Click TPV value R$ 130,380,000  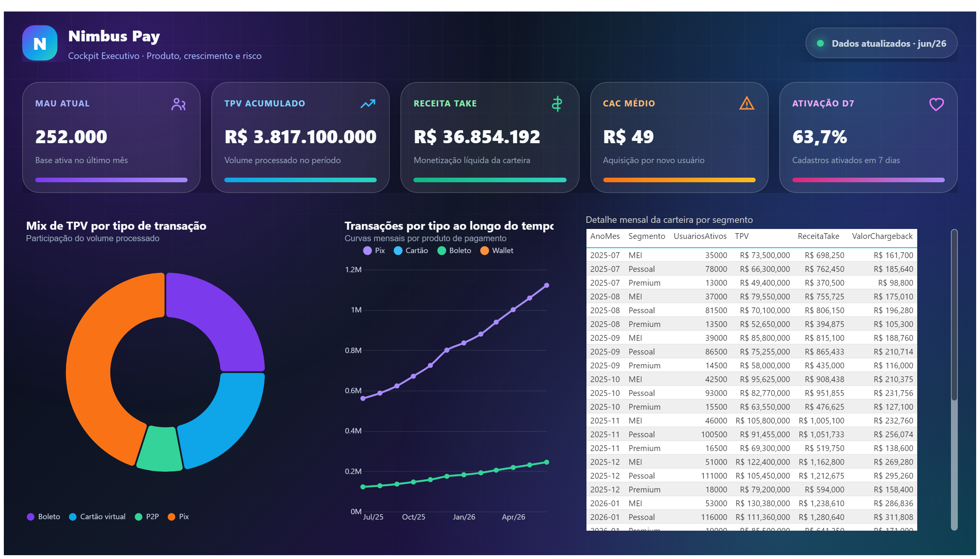(763, 504)
